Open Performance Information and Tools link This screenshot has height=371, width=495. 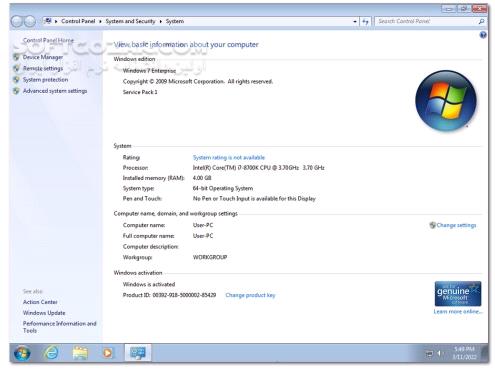[59, 327]
